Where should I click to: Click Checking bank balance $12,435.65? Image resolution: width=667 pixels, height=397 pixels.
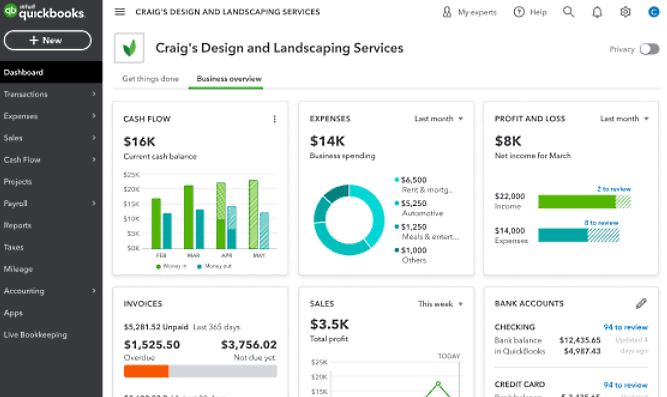580,340
